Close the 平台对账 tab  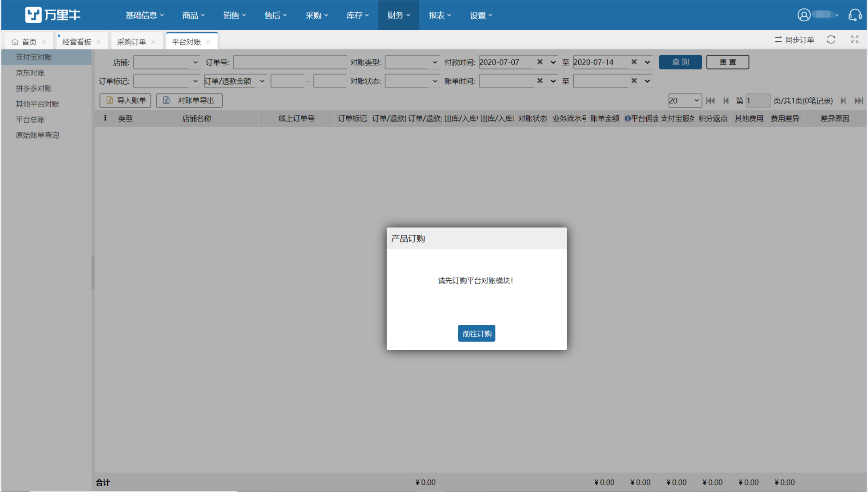pyautogui.click(x=208, y=42)
